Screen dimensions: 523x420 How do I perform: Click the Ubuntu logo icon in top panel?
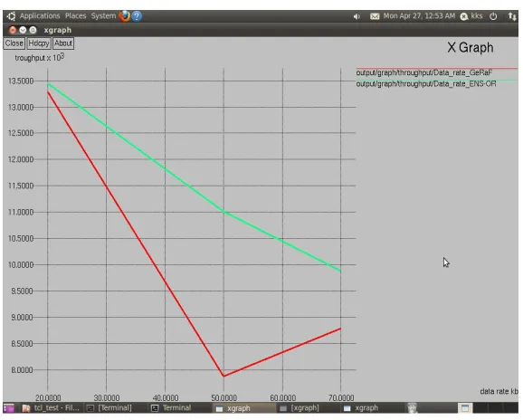[11, 16]
